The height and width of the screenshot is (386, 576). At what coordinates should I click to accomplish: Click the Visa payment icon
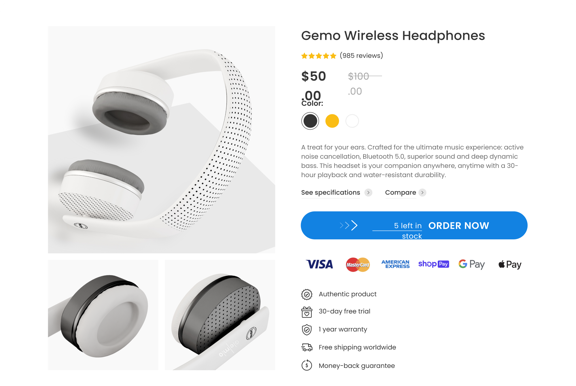320,264
